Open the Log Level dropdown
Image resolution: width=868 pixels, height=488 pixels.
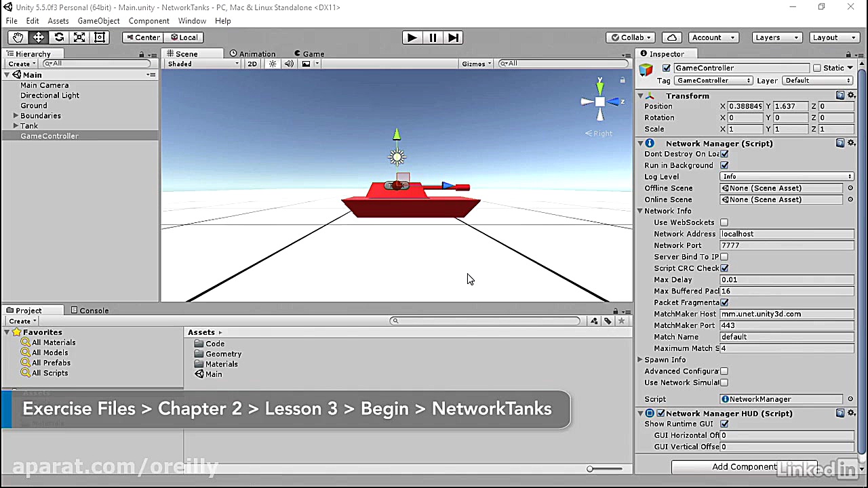(x=787, y=177)
